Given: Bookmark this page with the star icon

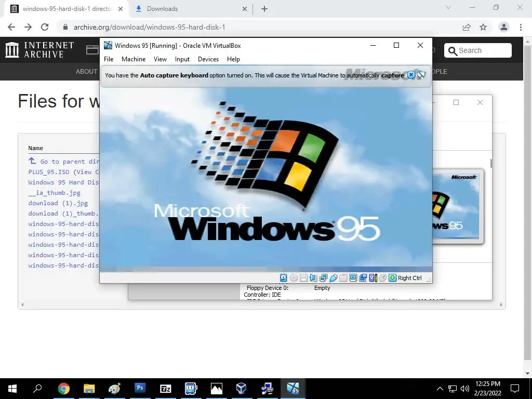Looking at the screenshot, I should point(483,27).
